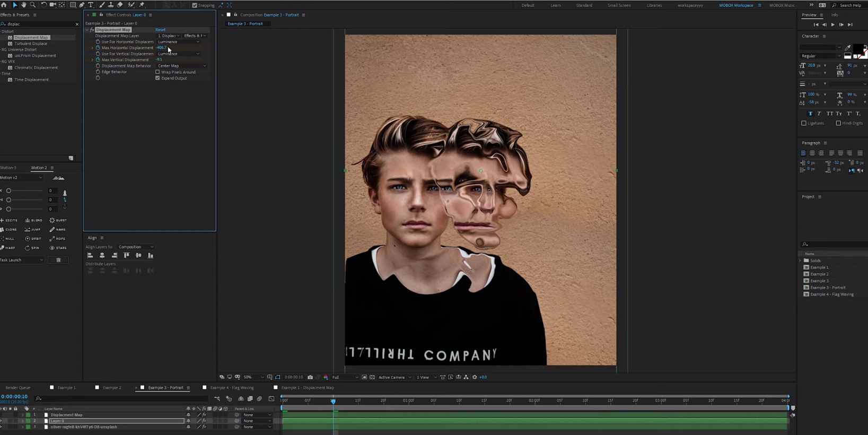Viewport: 868px width, 435px height.
Task: Open Use For Horizontal Displacement Luminance dropdown
Action: (x=179, y=42)
